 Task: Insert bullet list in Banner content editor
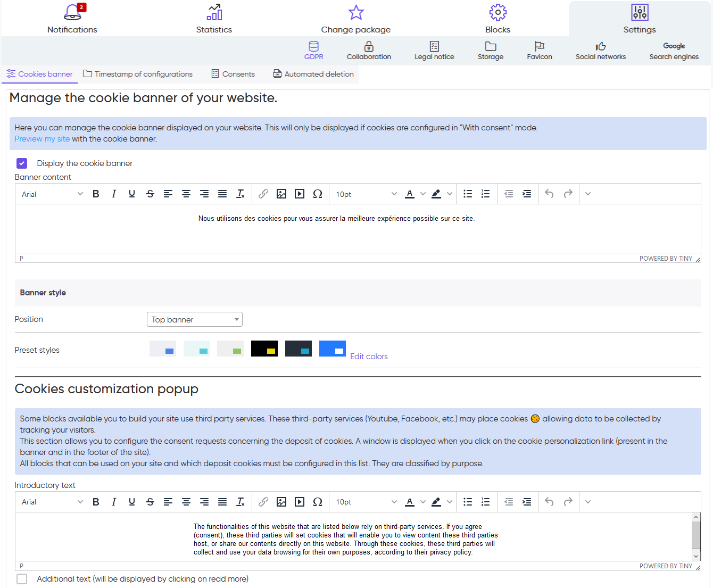468,194
